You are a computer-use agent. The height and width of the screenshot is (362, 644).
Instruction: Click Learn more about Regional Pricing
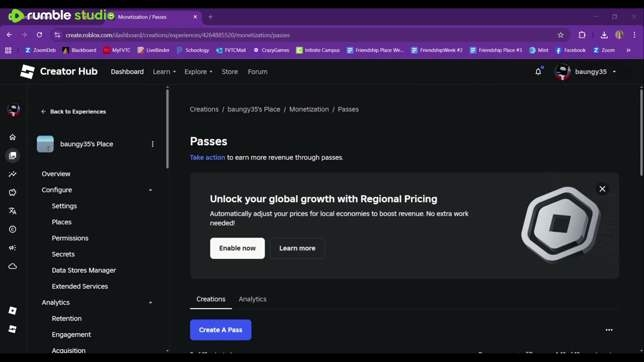297,248
